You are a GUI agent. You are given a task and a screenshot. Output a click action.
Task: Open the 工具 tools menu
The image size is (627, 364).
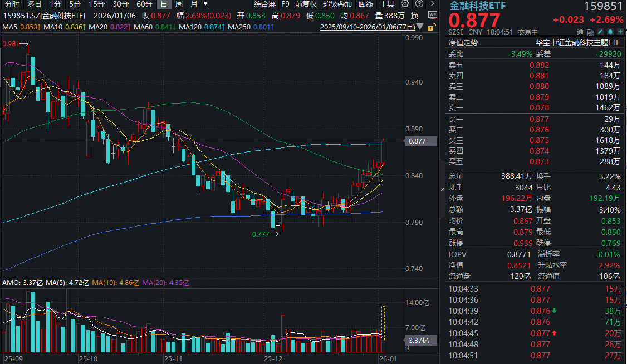[x=387, y=4]
